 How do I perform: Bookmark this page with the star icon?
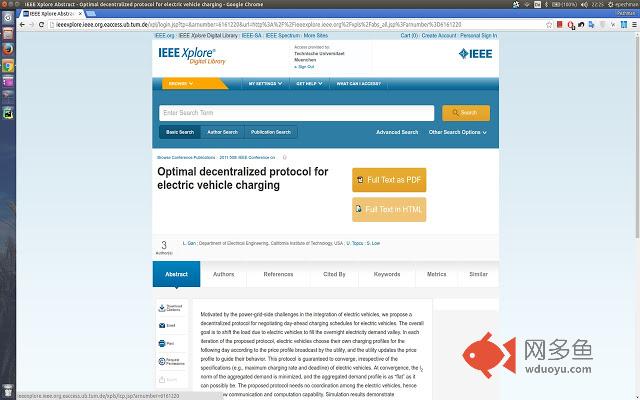pyautogui.click(x=549, y=25)
